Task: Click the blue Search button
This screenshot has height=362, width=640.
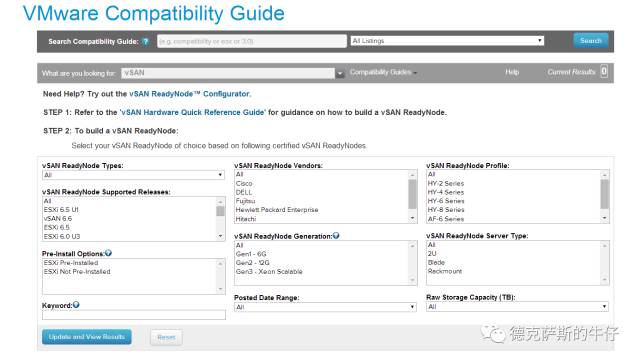Action: pos(591,41)
